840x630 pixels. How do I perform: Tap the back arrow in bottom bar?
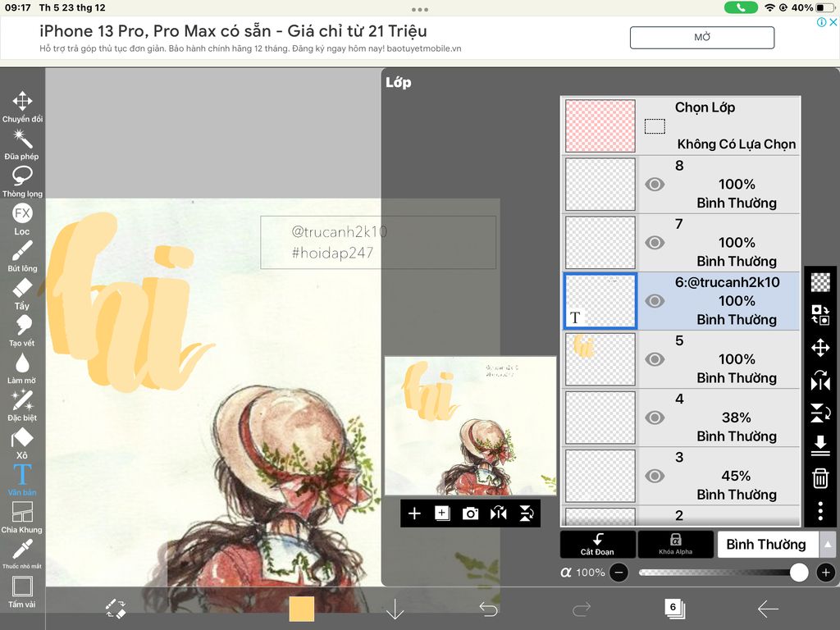pyautogui.click(x=768, y=609)
